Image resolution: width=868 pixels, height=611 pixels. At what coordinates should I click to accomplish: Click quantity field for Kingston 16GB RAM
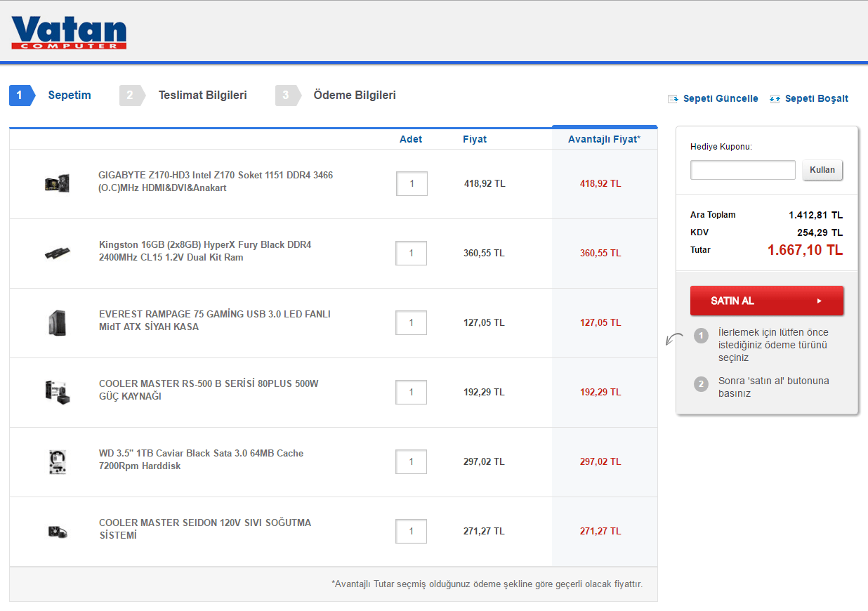pyautogui.click(x=412, y=254)
